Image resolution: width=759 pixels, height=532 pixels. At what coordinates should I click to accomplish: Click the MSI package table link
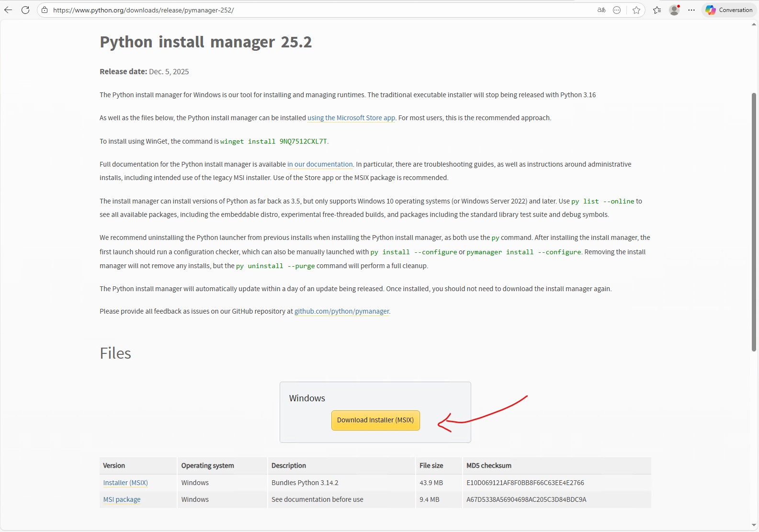(x=122, y=499)
